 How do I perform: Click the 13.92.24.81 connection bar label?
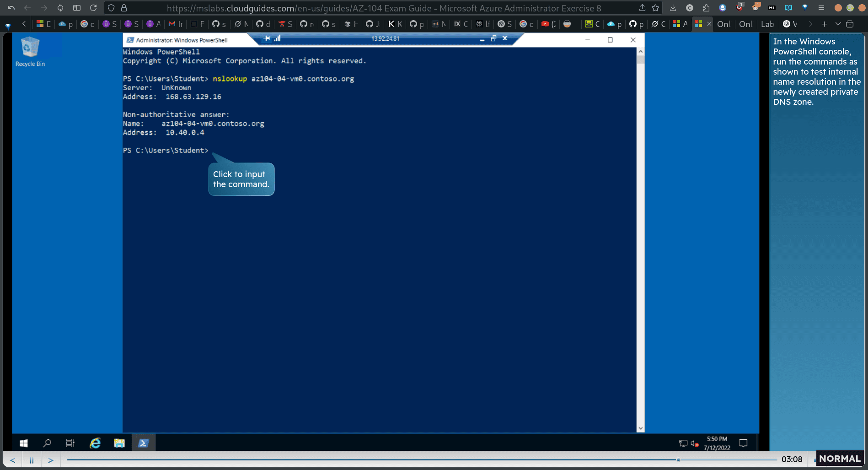click(x=385, y=38)
